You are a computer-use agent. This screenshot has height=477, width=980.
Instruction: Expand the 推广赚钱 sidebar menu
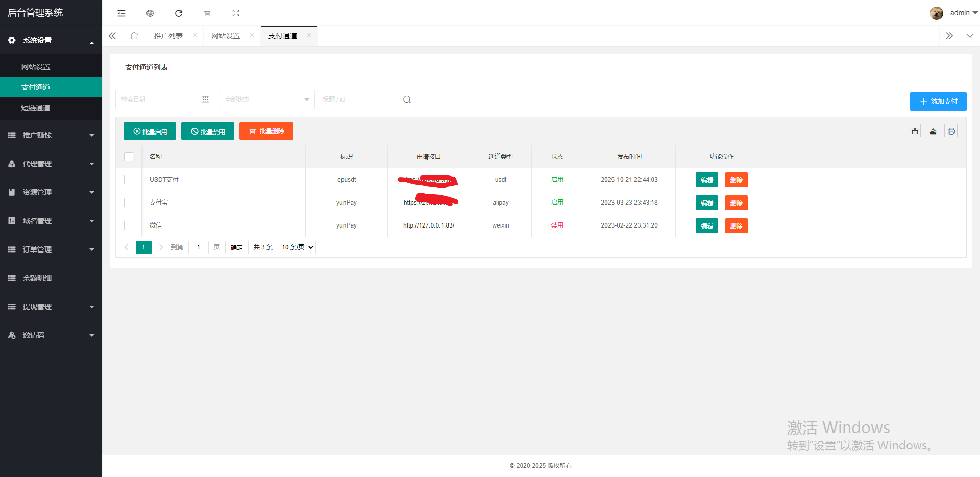(x=51, y=135)
